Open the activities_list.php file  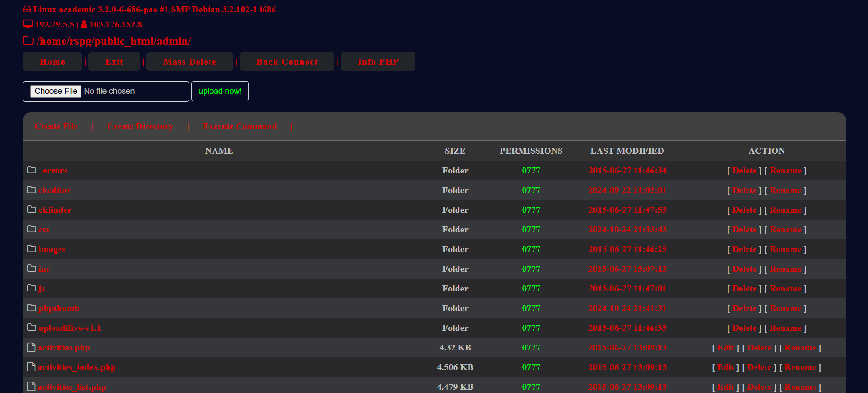coord(72,387)
